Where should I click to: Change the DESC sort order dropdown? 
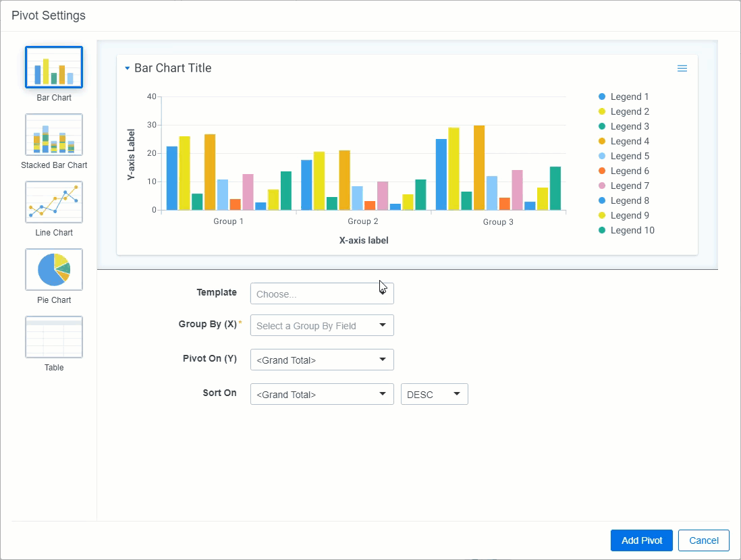coord(434,394)
